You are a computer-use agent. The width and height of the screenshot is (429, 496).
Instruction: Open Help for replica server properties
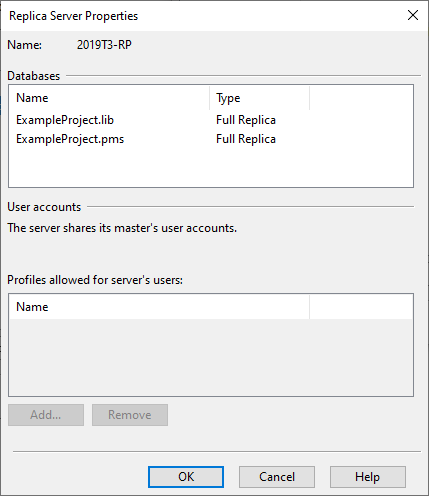[x=368, y=477]
